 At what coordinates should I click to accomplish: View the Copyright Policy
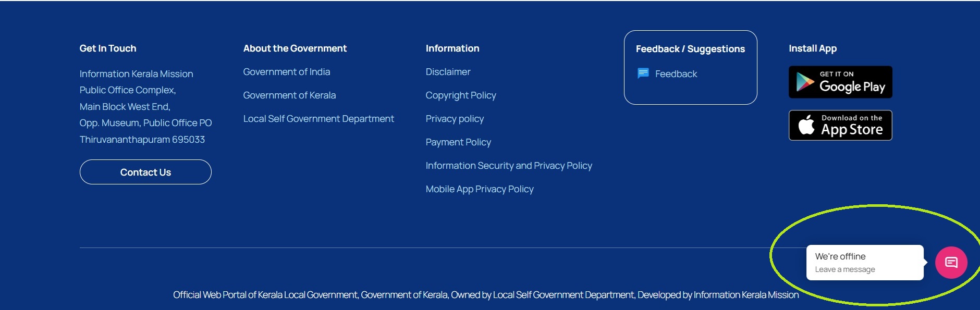point(461,95)
